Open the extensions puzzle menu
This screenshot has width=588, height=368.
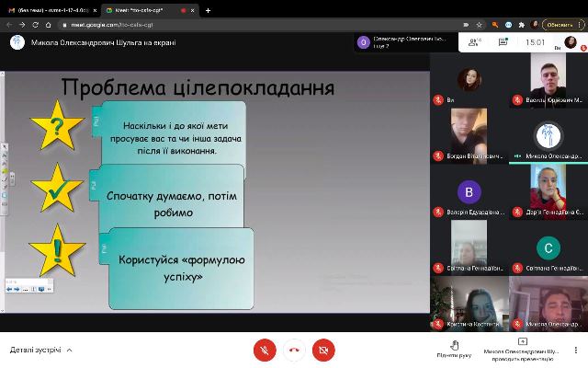tap(521, 25)
